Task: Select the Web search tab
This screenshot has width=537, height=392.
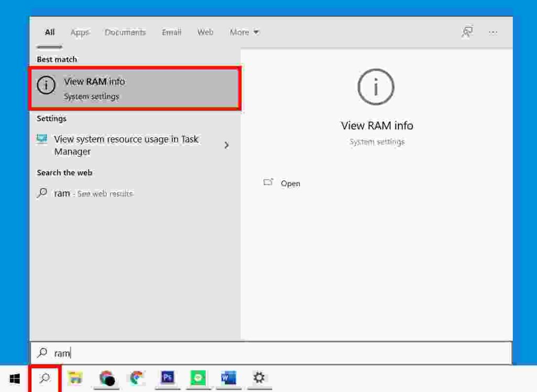Action: [x=205, y=32]
